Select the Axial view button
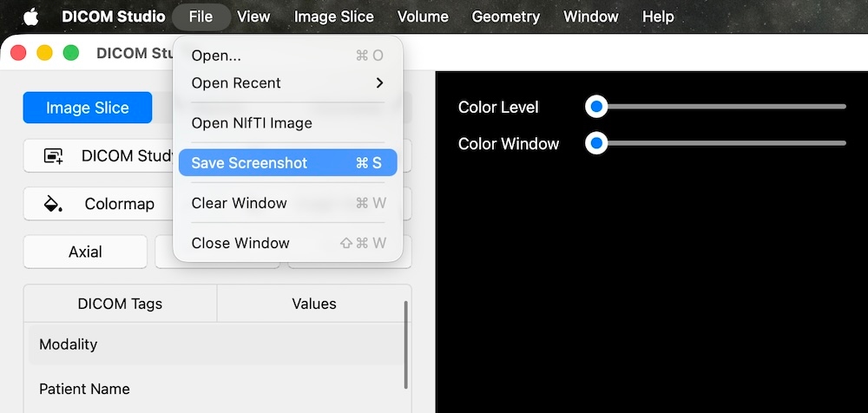This screenshot has height=413, width=868. (x=85, y=252)
